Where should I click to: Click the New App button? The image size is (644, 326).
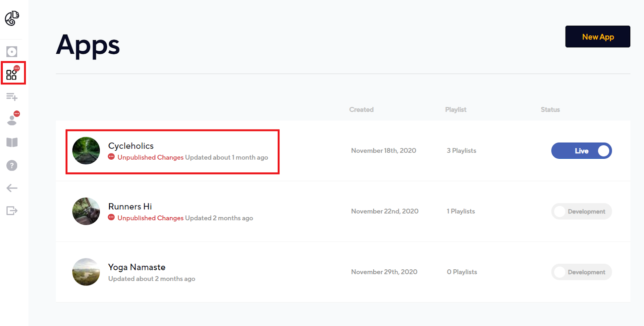click(x=598, y=37)
